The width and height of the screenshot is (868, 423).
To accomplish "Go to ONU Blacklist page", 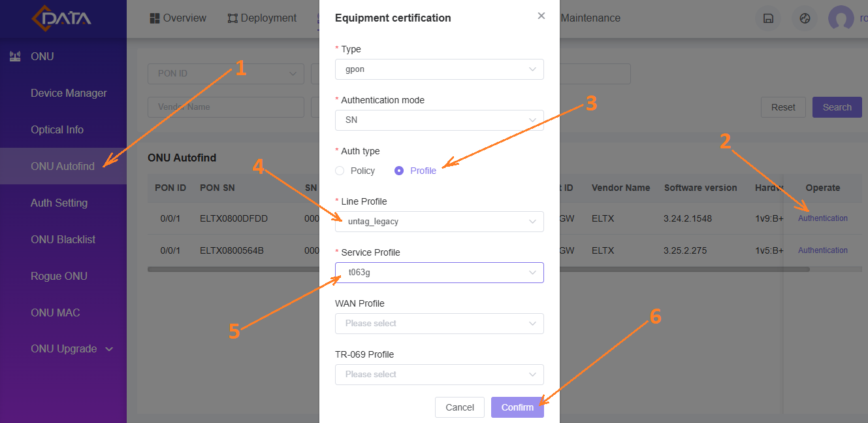I will point(63,239).
